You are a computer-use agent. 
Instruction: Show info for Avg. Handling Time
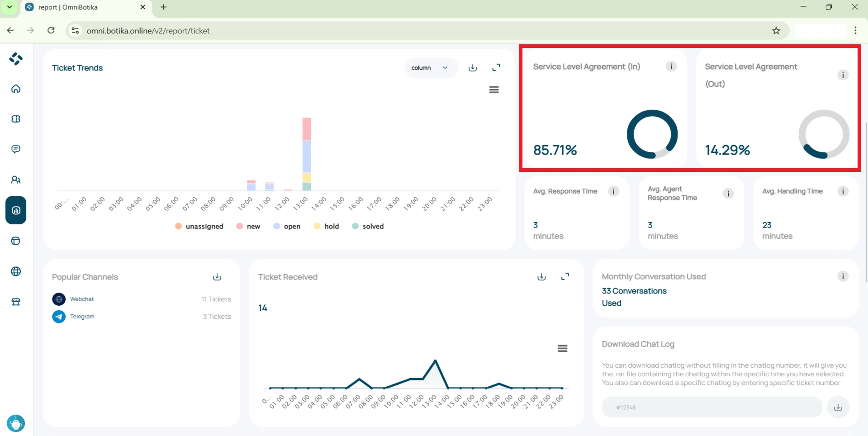[843, 191]
